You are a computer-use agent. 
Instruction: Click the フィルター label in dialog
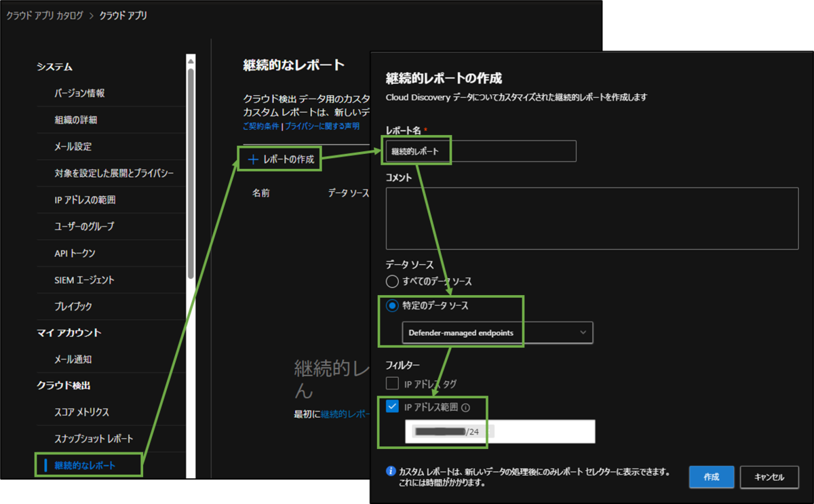(402, 365)
